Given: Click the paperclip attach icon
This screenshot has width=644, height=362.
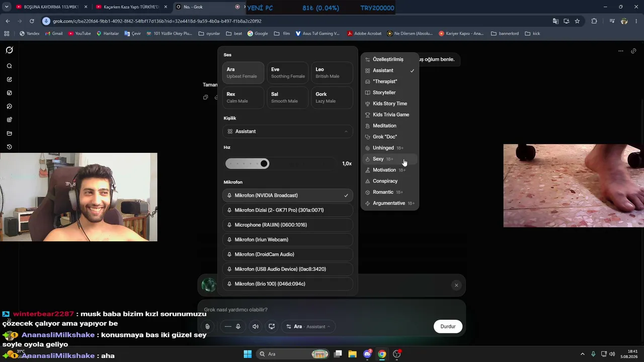Looking at the screenshot, I should [207, 326].
